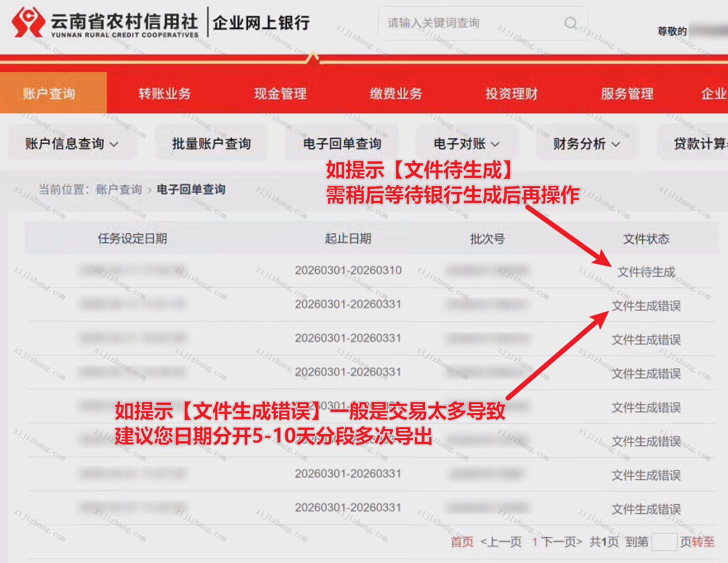This screenshot has width=728, height=563.
Task: Open the 现金管理 tab
Action: 280,93
